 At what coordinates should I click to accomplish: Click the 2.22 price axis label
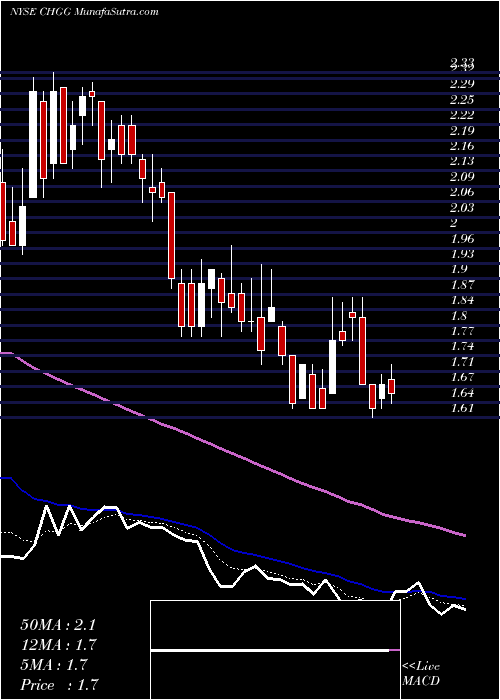(462, 115)
